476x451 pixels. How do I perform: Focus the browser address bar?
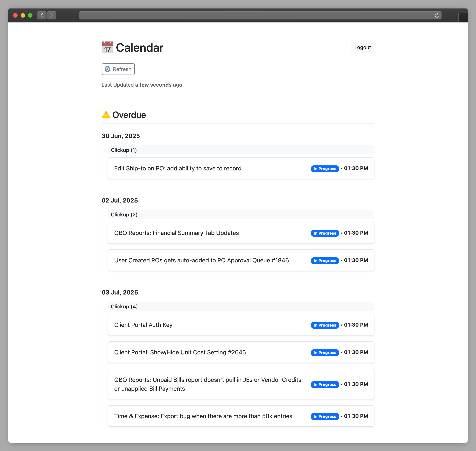pyautogui.click(x=260, y=15)
